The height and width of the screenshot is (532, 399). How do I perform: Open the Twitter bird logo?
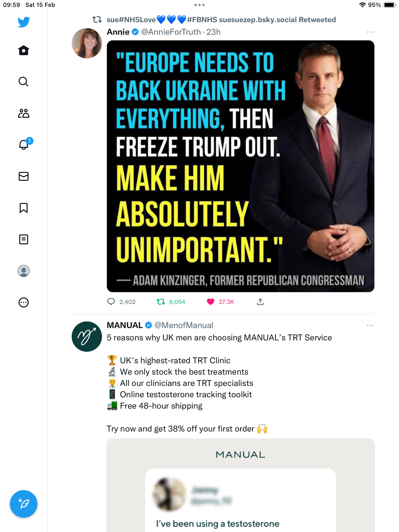coord(24,22)
